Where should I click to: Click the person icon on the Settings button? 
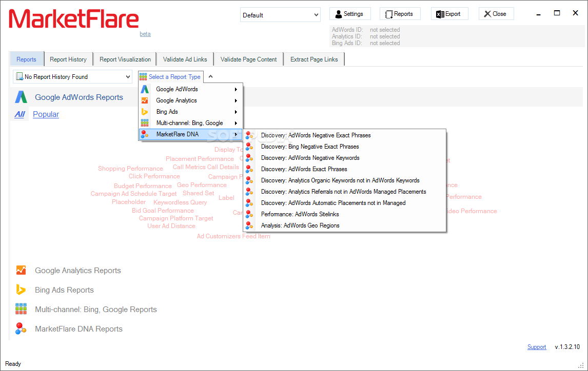click(338, 14)
